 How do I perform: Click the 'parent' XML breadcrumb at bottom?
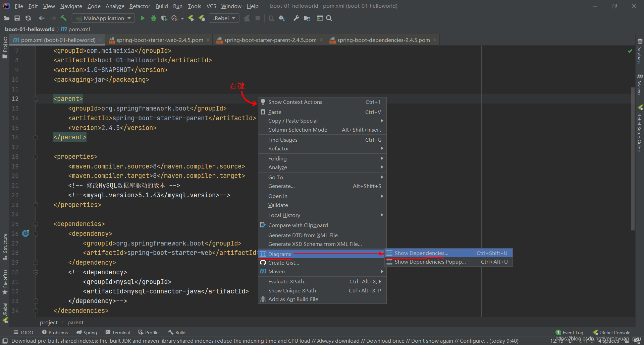[75, 322]
